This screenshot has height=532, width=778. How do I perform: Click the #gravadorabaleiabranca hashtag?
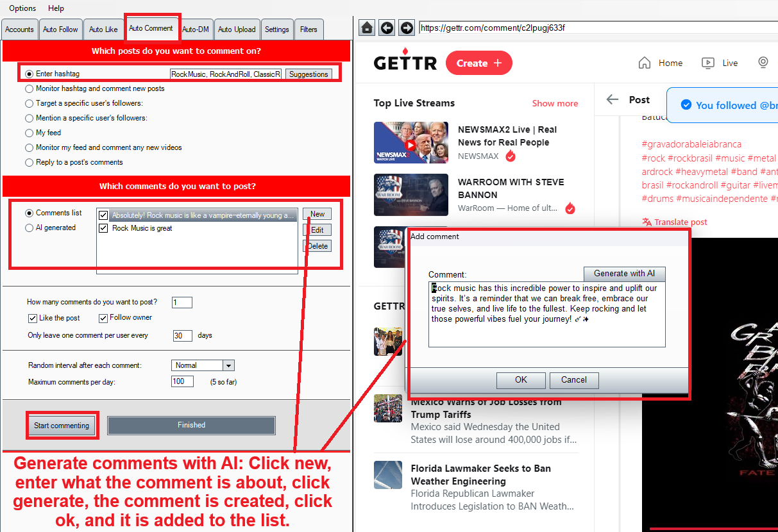pos(691,144)
